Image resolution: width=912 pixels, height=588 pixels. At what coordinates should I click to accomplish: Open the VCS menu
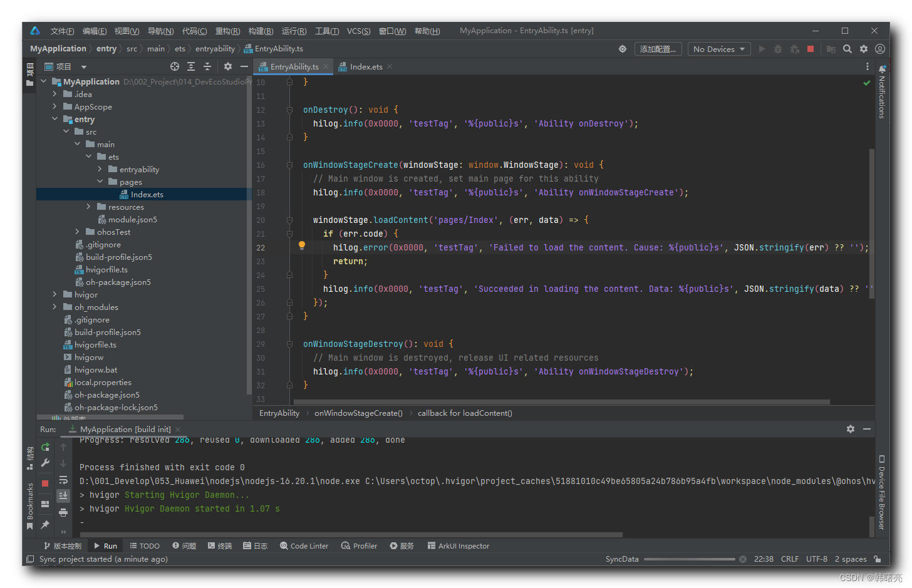[358, 31]
